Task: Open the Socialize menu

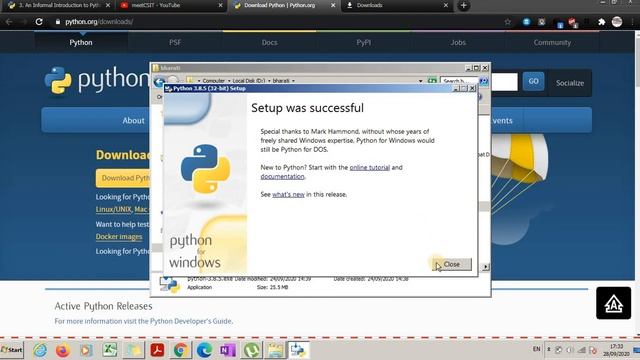Action: pyautogui.click(x=570, y=83)
